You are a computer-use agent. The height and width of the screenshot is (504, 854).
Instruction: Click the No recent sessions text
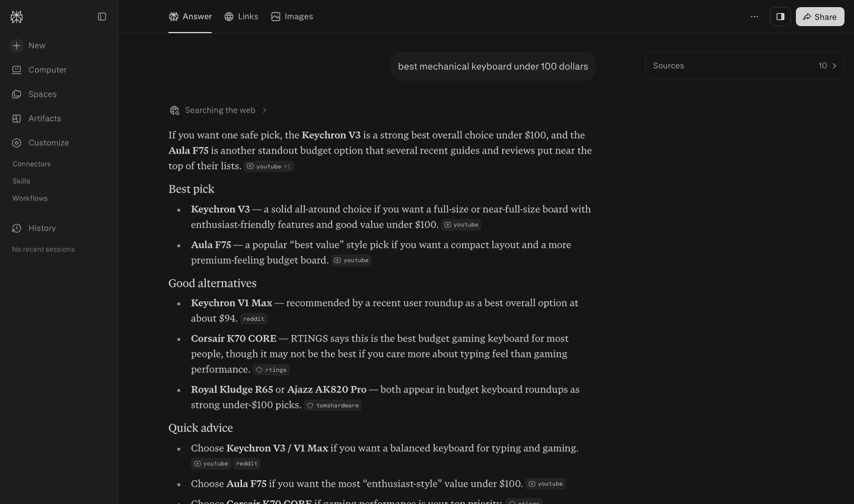(x=43, y=250)
